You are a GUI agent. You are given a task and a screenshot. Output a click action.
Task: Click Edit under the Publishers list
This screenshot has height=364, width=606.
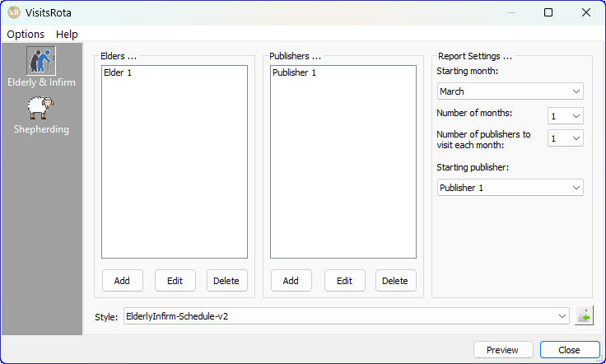344,281
